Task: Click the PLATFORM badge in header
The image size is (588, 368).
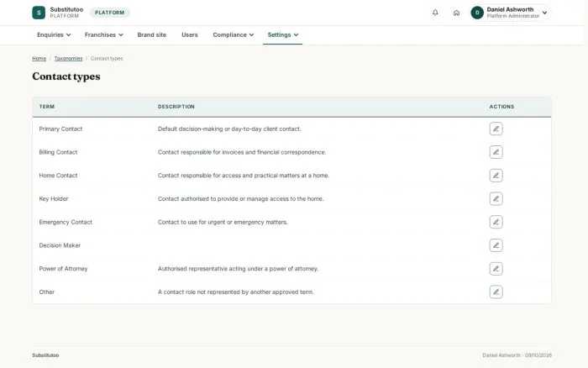Action: (x=109, y=13)
